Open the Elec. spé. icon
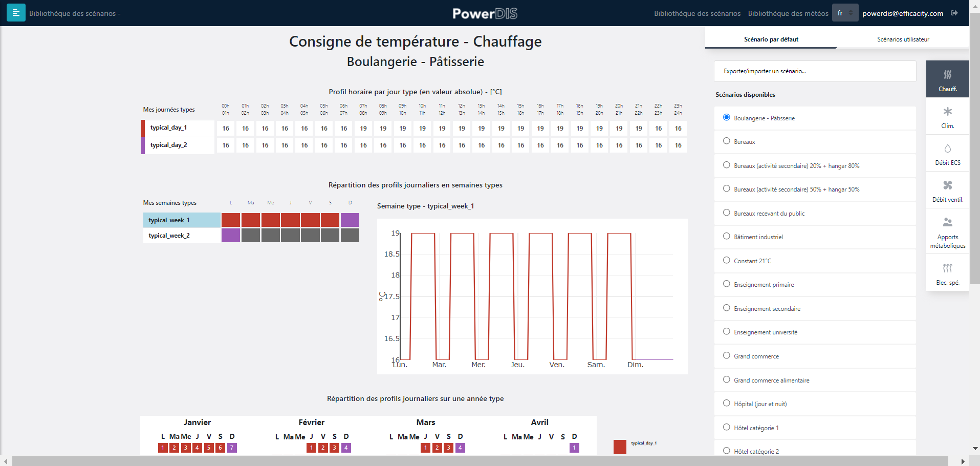The height and width of the screenshot is (466, 980). (x=948, y=273)
